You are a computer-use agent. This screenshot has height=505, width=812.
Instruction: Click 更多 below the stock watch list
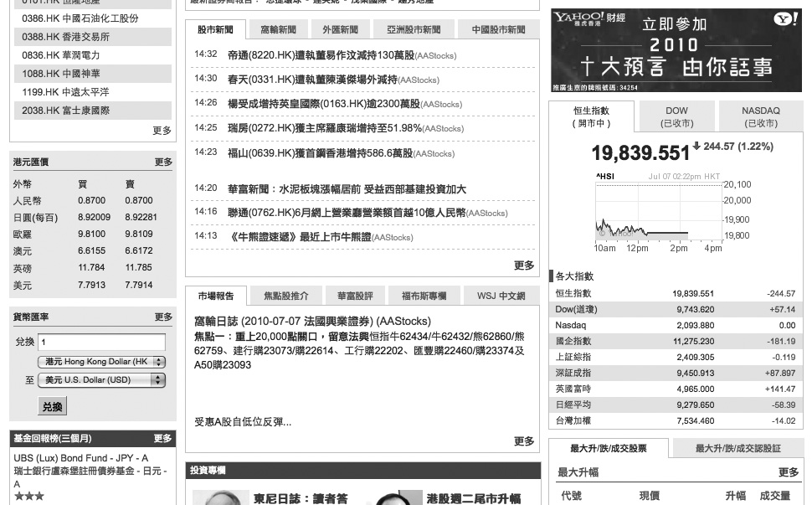(162, 131)
